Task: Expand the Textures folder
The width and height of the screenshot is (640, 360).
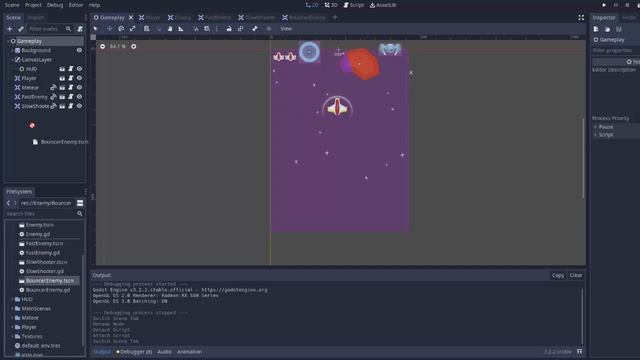Action: 12,336
